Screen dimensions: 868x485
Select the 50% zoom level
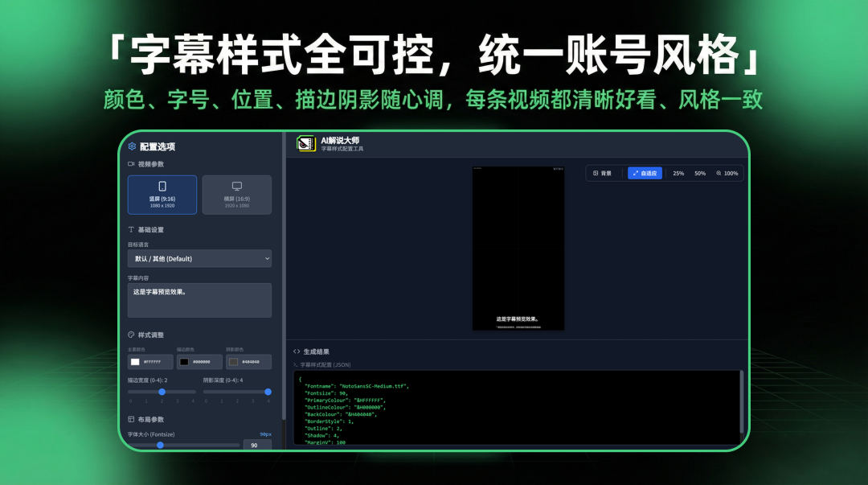(x=701, y=173)
